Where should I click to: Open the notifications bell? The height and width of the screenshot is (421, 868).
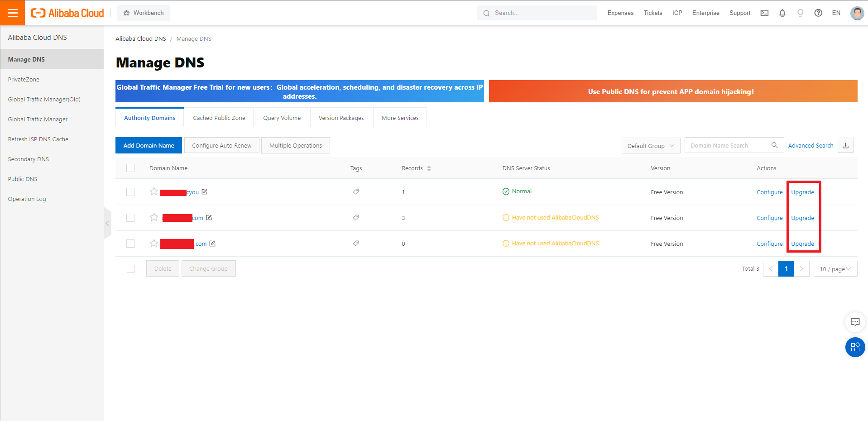click(782, 13)
